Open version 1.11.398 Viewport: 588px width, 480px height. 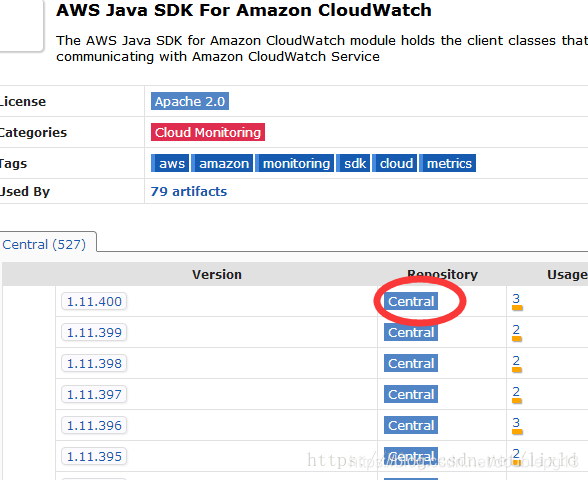pos(94,363)
